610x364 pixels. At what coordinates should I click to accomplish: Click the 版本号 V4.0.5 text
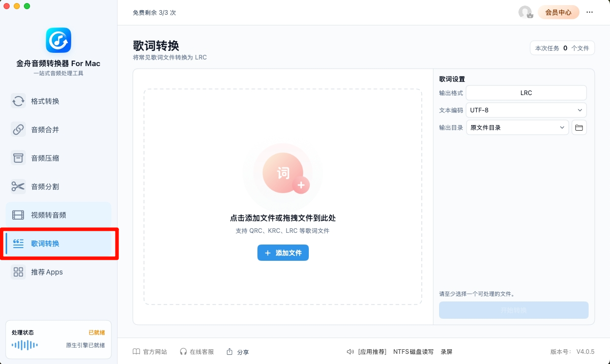tap(572, 352)
